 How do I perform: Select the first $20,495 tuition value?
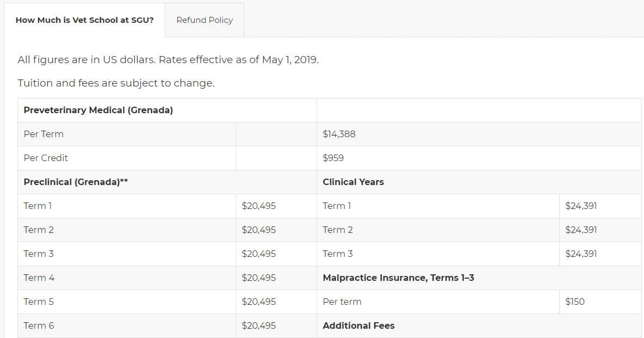click(258, 206)
